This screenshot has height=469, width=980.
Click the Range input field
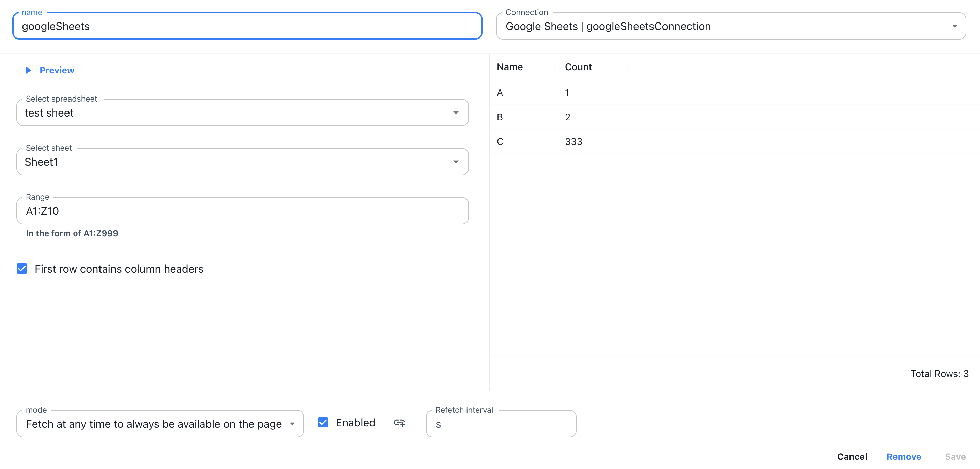[242, 211]
